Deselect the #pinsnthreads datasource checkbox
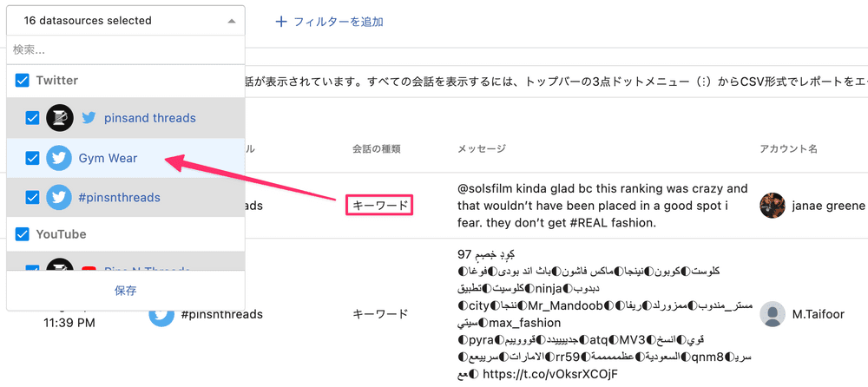This screenshot has height=387, width=868. click(x=32, y=198)
